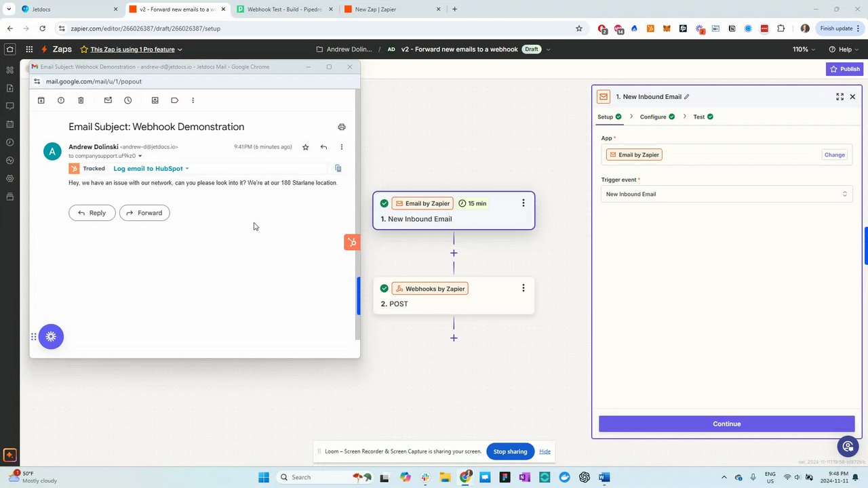Click the Move to inbox icon in Gmail toolbar

point(155,100)
